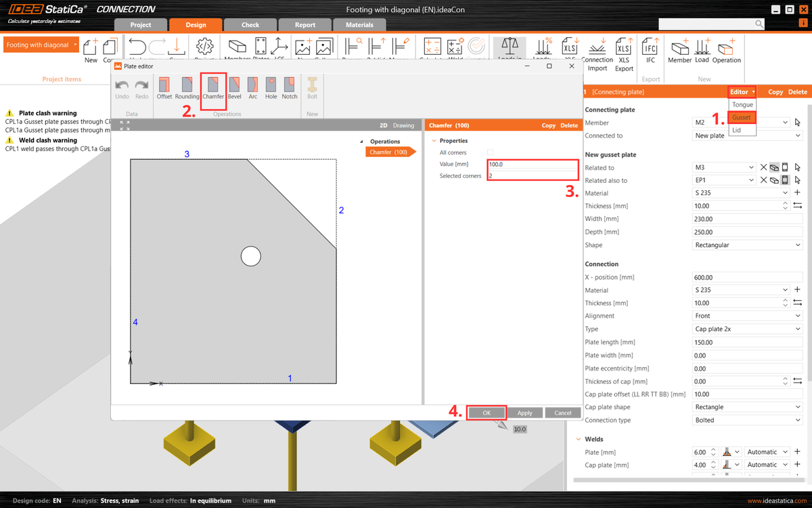This screenshot has height=508, width=812.
Task: Collapse the Properties section of Chamfer panel
Action: pos(433,140)
